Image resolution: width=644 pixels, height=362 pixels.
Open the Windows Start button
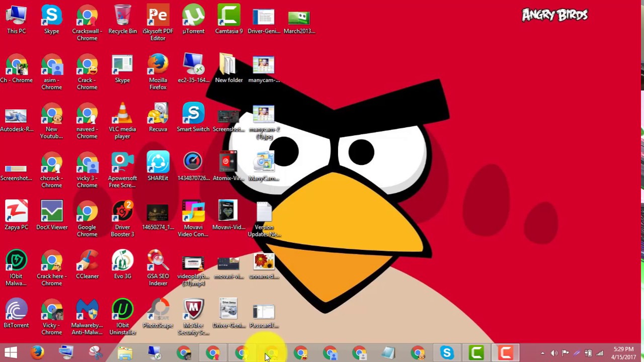(x=11, y=352)
